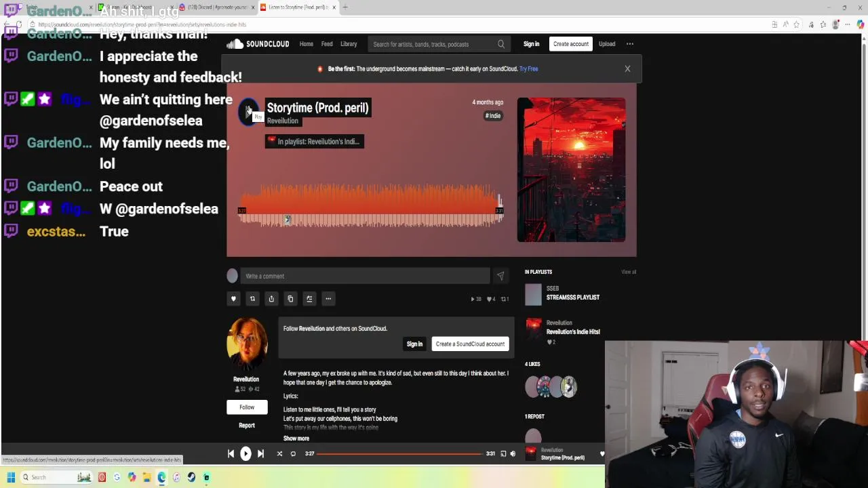Open the Home page in SoundCloud
This screenshot has height=488, width=868.
[x=307, y=44]
